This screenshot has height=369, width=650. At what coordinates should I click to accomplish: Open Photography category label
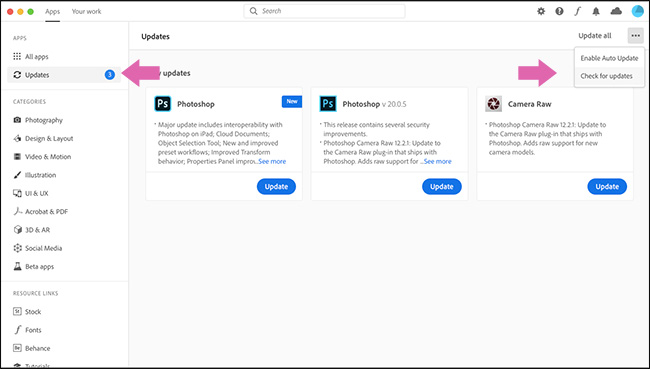click(44, 120)
